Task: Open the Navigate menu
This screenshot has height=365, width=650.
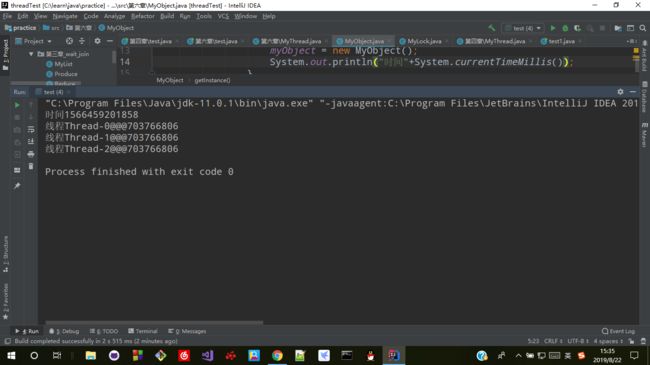Action: pos(65,16)
